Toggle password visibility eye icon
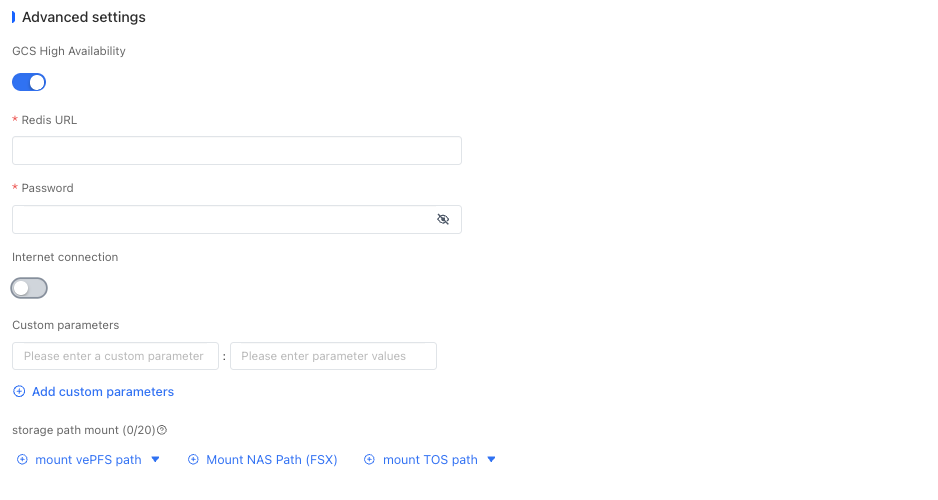This screenshot has width=938, height=500. (443, 219)
